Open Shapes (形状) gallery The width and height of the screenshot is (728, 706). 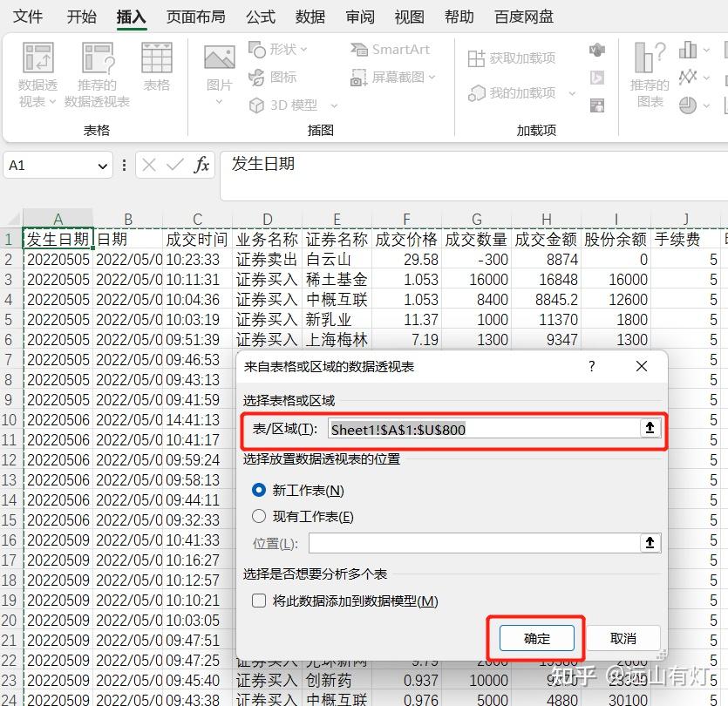coord(277,49)
